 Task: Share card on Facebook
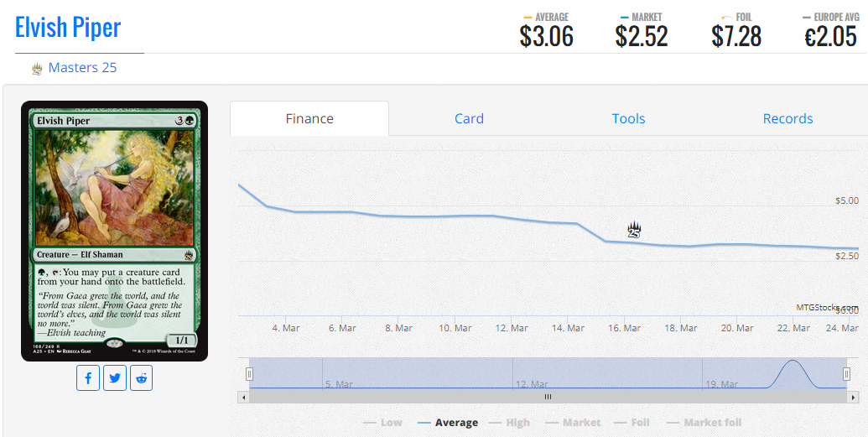(88, 378)
